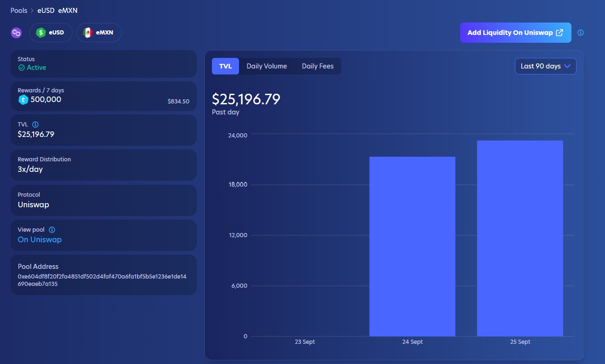Click the info icon beside Add Liquidity button
The height and width of the screenshot is (364, 605).
point(581,33)
